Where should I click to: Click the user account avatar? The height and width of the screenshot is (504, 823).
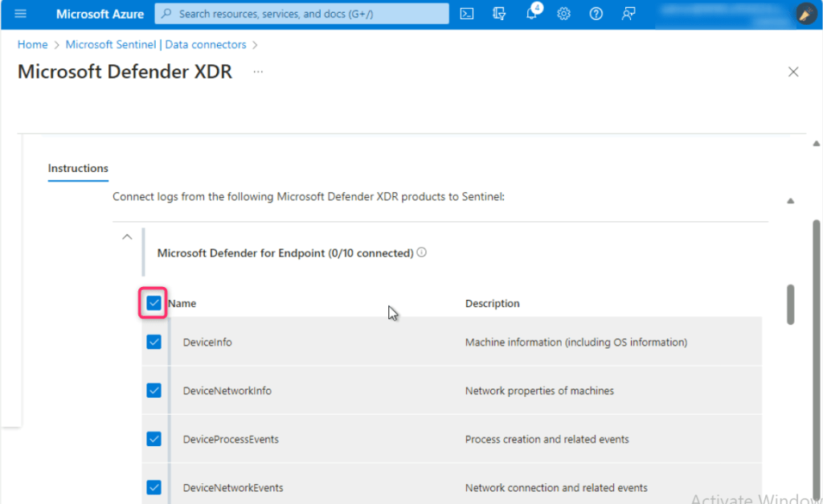pos(805,14)
